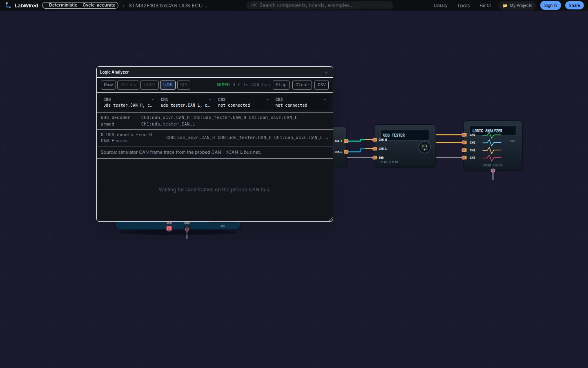Click the GND pin on the board

[x=187, y=229]
